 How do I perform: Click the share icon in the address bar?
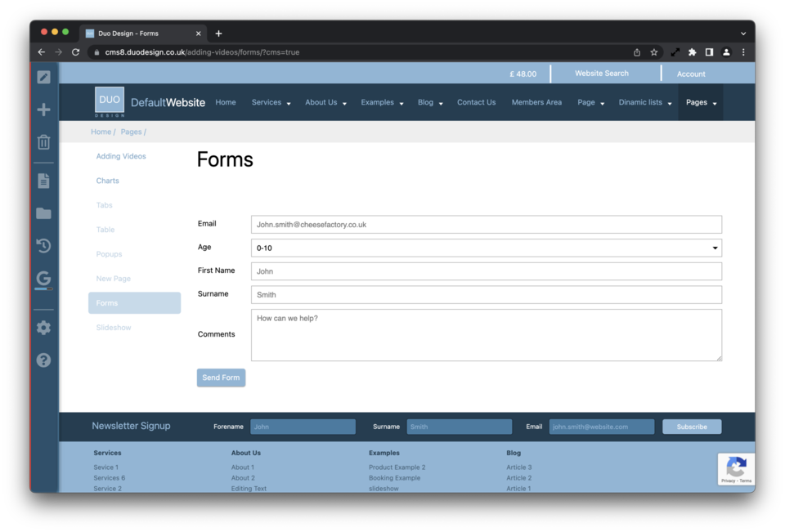[637, 52]
